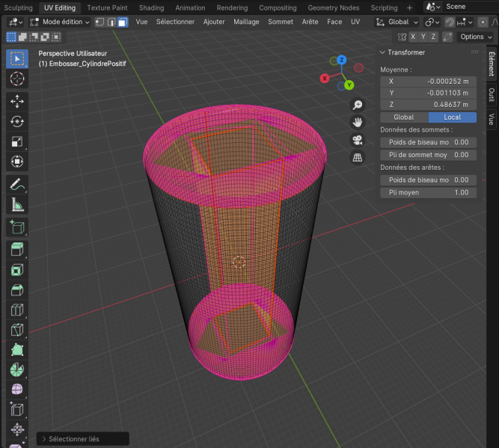Image resolution: width=499 pixels, height=448 pixels.
Task: Click the Pli moyen value field
Action: click(x=428, y=192)
